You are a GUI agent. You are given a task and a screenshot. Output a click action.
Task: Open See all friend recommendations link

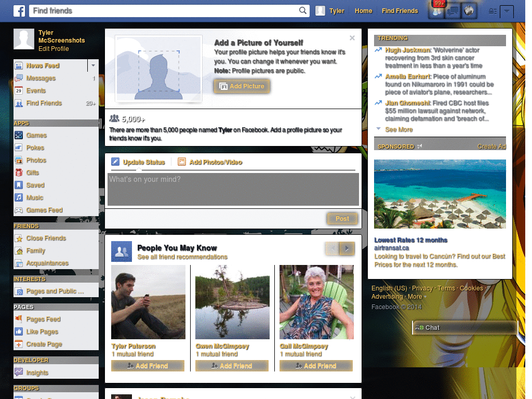pyautogui.click(x=182, y=257)
